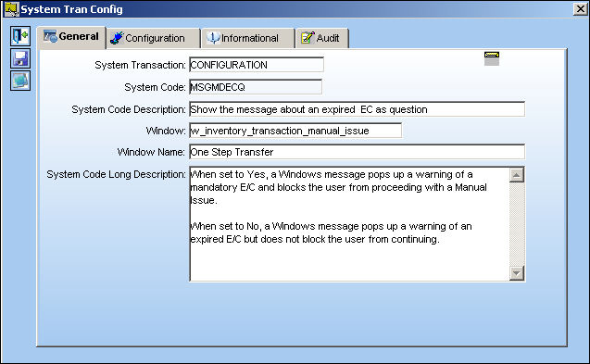Click inside the System Code Long Description text area
The height and width of the screenshot is (364, 590).
pyautogui.click(x=349, y=224)
